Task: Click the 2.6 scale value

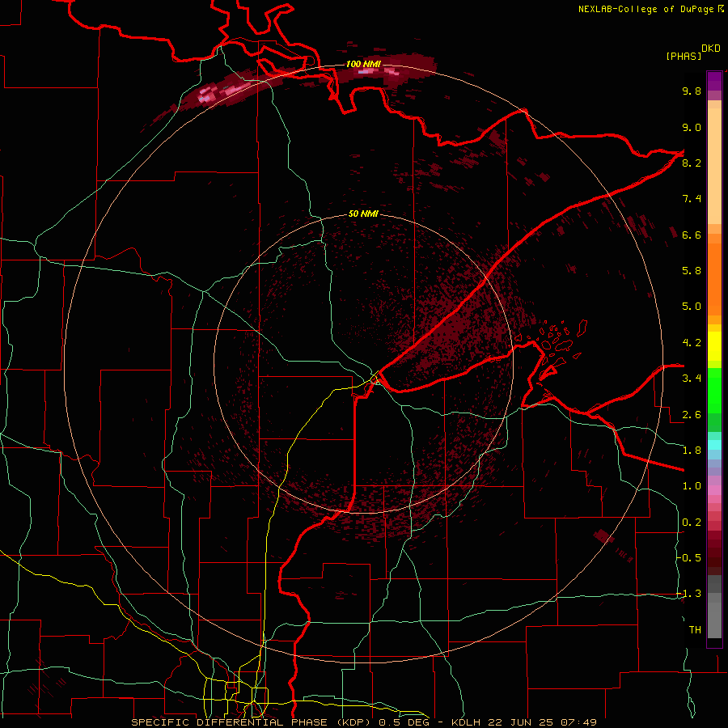Action: [692, 415]
